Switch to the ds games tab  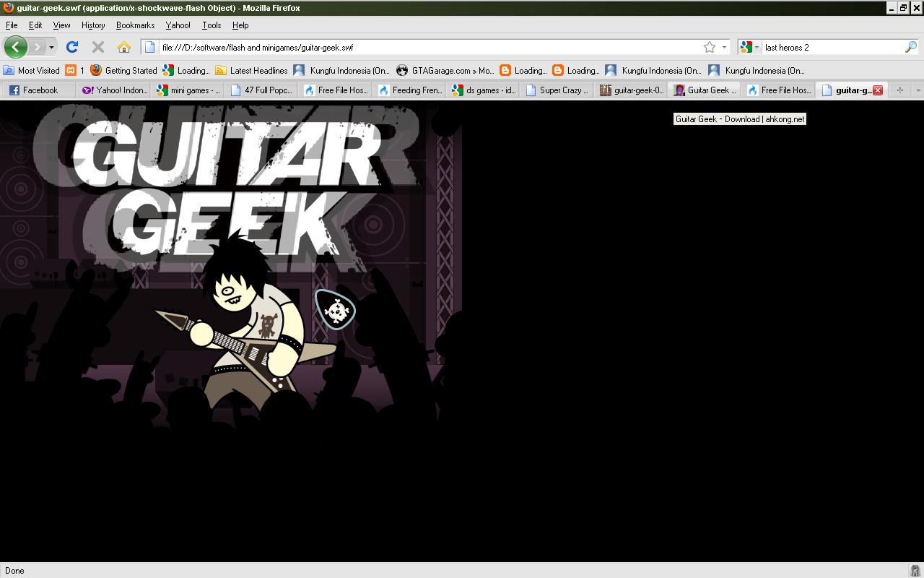coord(484,90)
